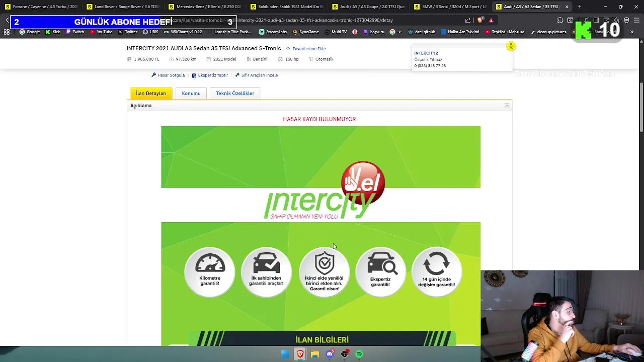Viewport: 644px width, 362px height.
Task: Open the INTERCITY2 seller name link
Action: click(426, 53)
